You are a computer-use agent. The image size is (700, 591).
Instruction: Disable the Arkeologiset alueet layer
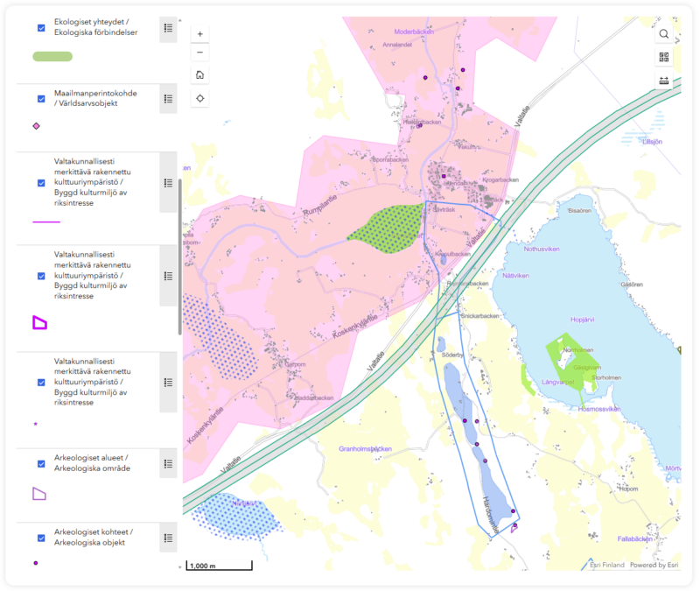click(41, 464)
